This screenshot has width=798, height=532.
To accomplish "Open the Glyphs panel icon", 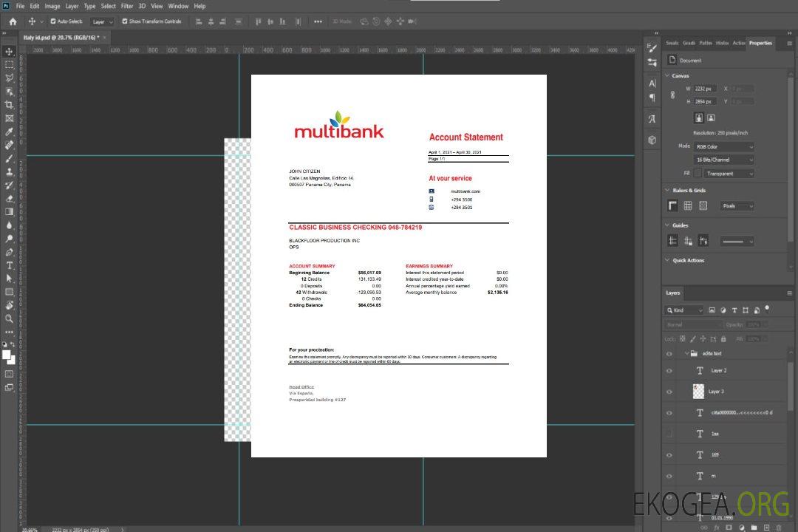I will point(652,119).
